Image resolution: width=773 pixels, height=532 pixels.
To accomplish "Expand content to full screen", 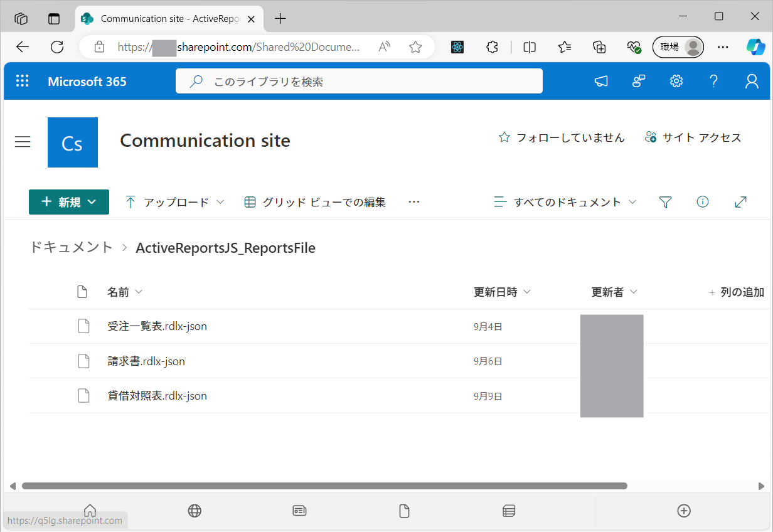I will click(x=740, y=202).
